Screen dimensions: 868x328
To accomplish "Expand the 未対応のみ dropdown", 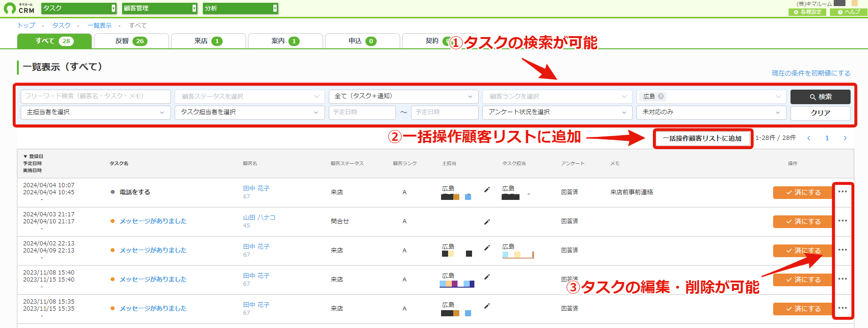I will [x=712, y=112].
